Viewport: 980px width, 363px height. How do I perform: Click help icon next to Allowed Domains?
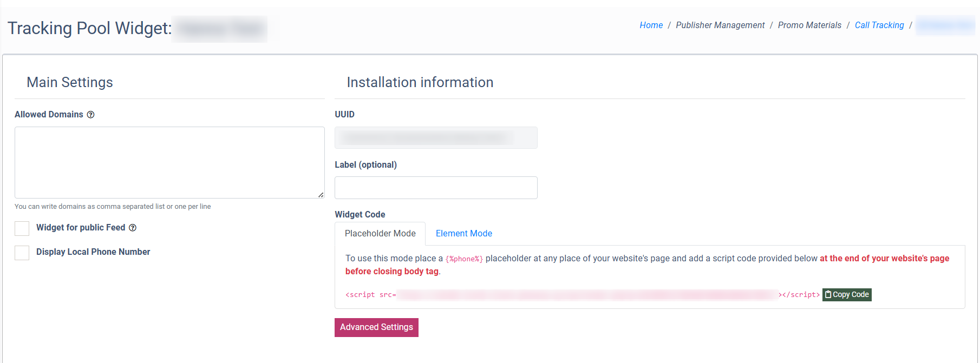[91, 115]
